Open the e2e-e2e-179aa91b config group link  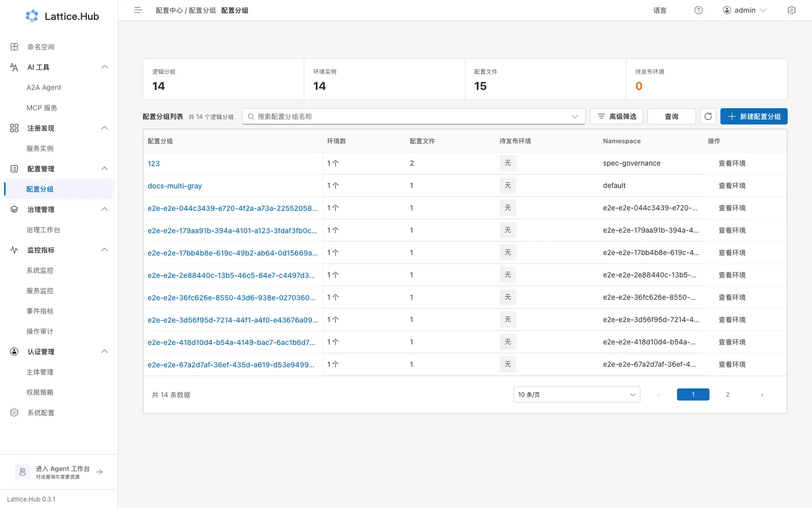(232, 231)
